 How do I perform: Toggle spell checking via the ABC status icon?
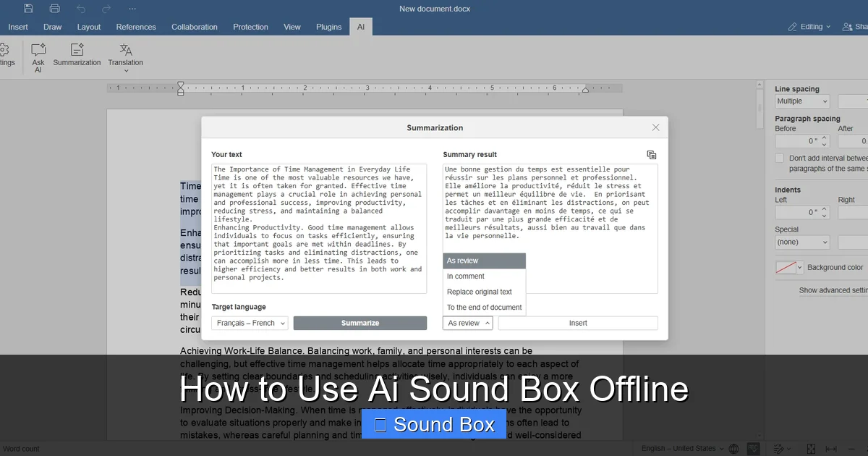pos(753,447)
